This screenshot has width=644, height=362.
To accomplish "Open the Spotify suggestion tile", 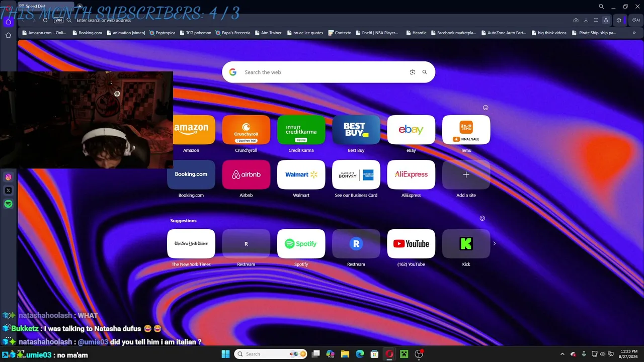I will click(x=301, y=244).
